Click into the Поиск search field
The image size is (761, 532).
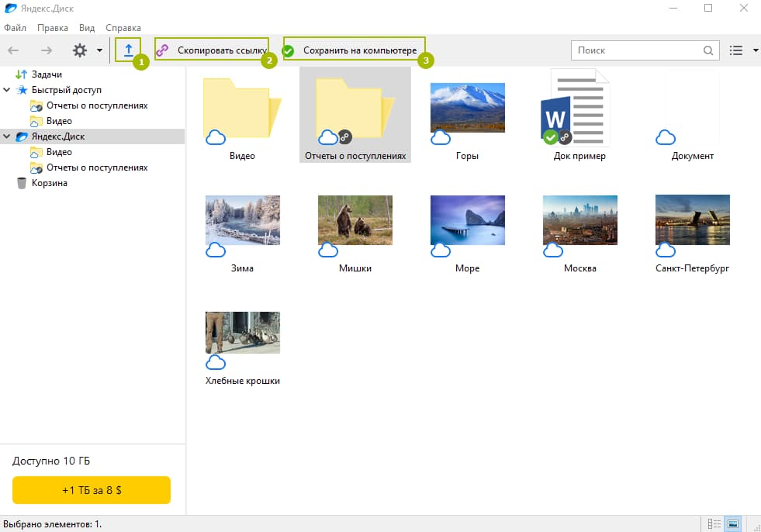636,50
